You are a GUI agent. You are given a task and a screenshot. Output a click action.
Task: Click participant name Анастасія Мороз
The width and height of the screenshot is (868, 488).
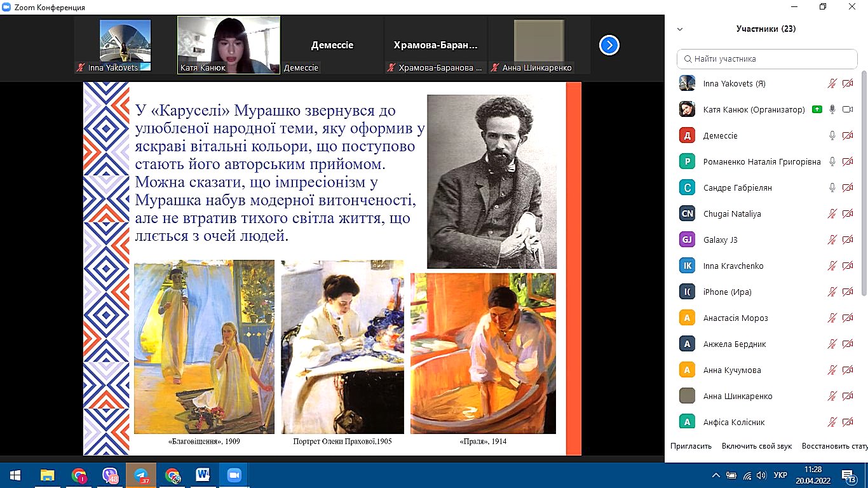click(735, 318)
